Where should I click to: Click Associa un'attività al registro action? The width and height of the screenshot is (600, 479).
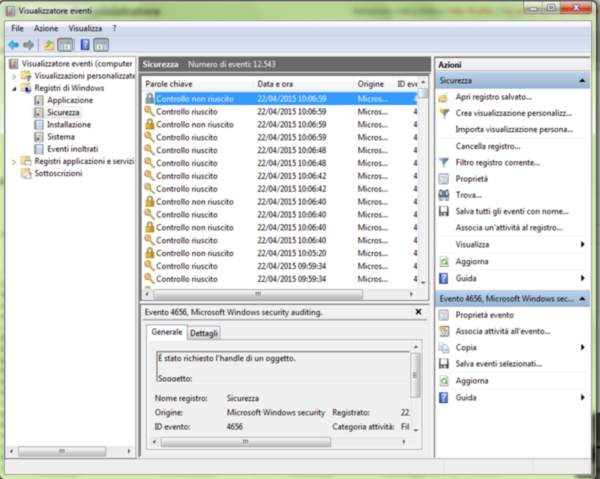pyautogui.click(x=509, y=228)
